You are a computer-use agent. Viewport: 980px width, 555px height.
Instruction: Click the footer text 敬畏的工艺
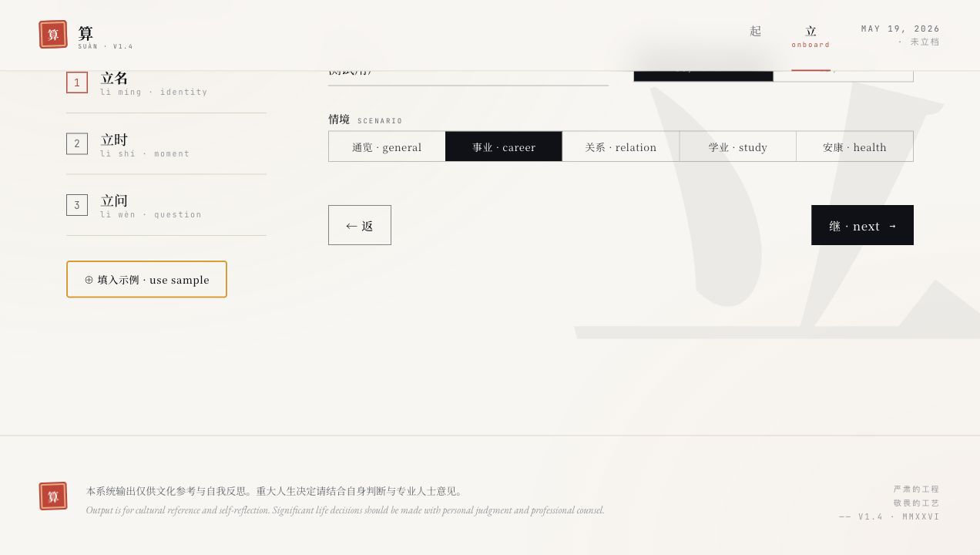[917, 503]
